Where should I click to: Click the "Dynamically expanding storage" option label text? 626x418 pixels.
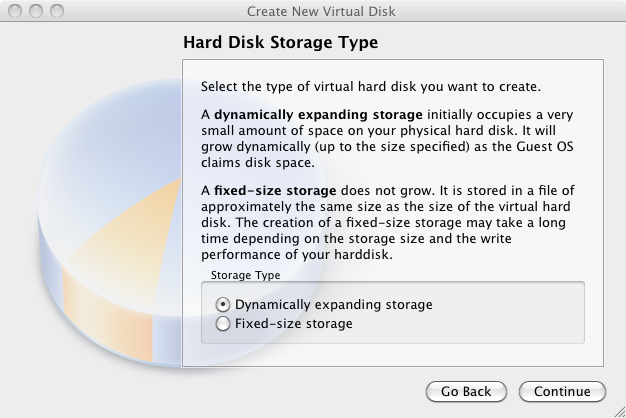point(334,305)
